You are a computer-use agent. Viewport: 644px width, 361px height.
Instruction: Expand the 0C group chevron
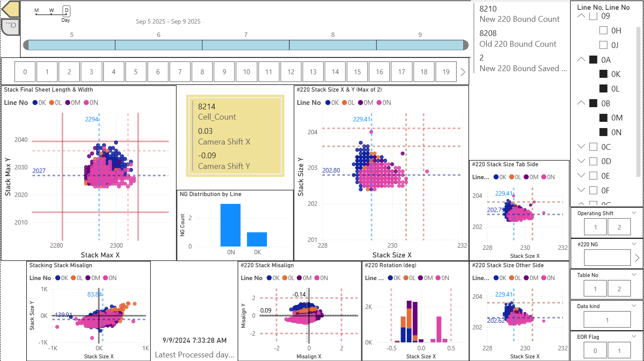pos(581,146)
